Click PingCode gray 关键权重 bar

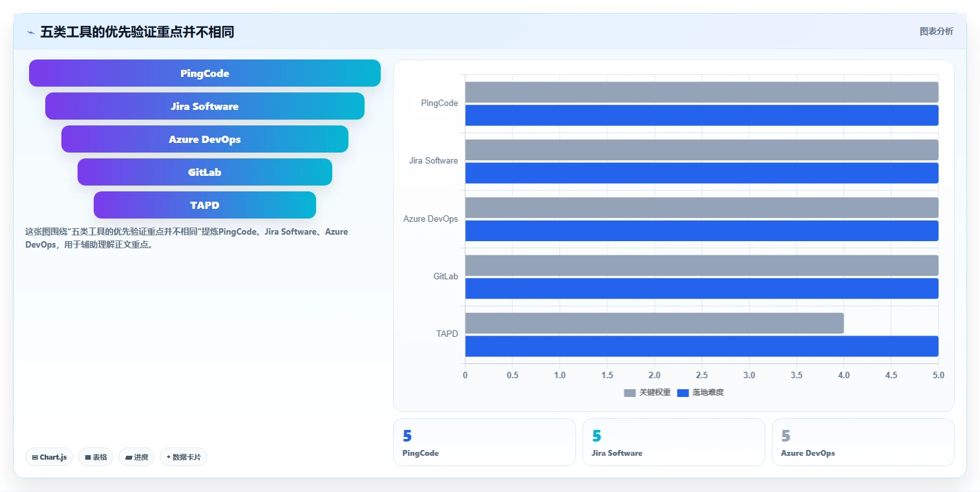click(x=701, y=92)
